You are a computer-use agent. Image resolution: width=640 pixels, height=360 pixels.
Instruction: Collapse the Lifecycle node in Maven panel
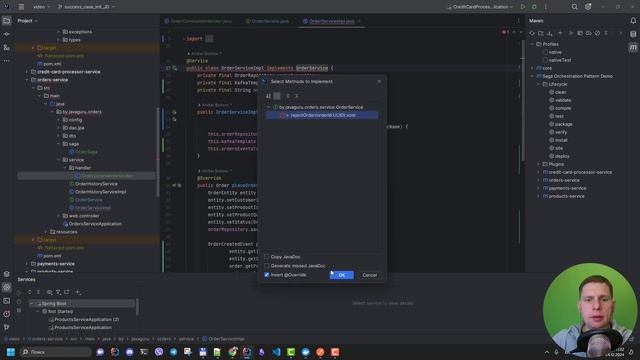tap(538, 84)
